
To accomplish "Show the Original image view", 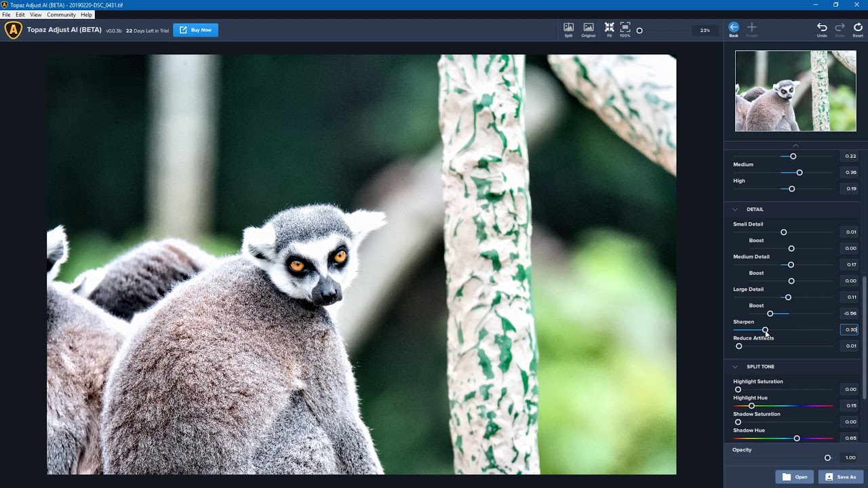I will (588, 30).
